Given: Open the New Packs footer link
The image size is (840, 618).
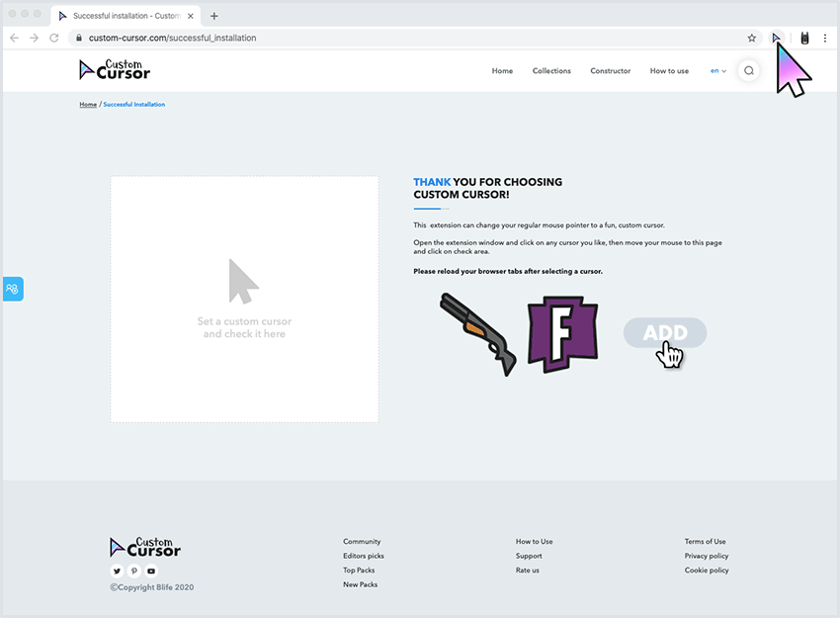Looking at the screenshot, I should click(361, 584).
